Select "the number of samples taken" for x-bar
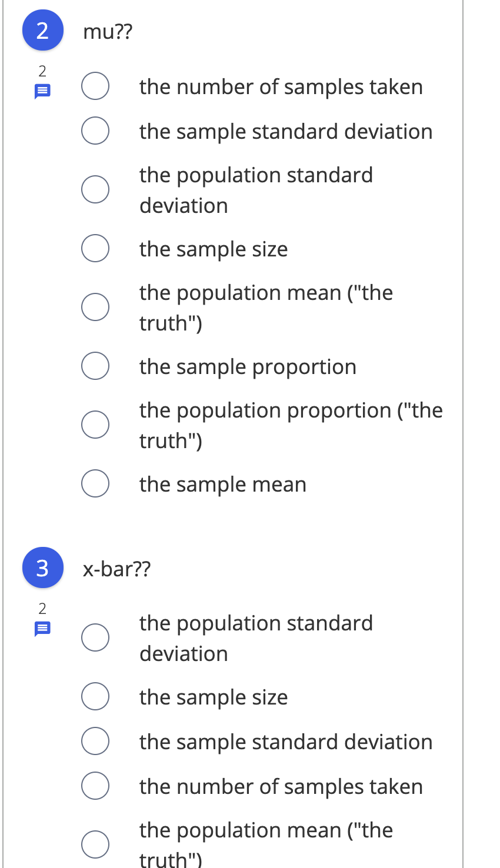 95,785
